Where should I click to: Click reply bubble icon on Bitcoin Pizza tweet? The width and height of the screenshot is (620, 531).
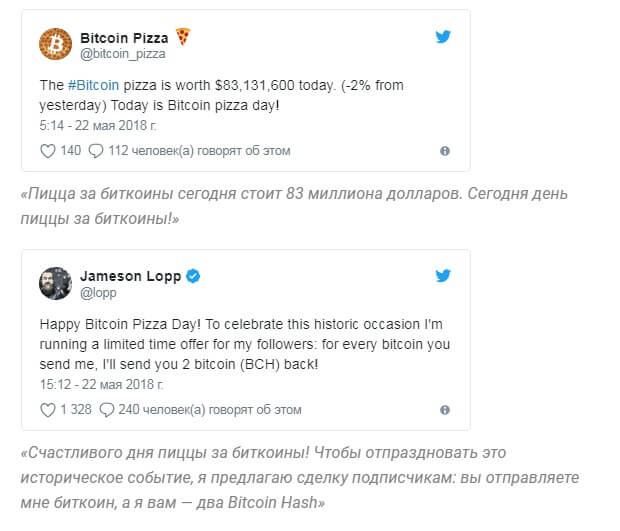click(x=96, y=151)
